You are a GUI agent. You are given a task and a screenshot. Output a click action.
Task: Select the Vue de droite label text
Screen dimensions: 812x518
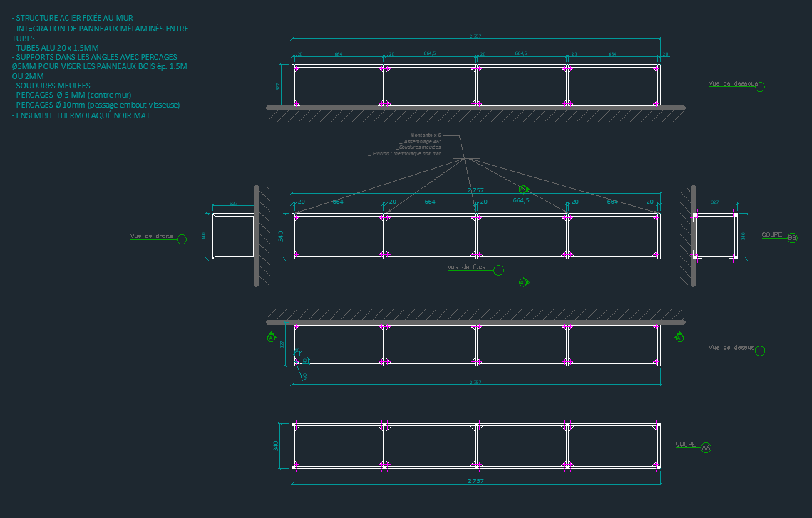click(x=152, y=236)
